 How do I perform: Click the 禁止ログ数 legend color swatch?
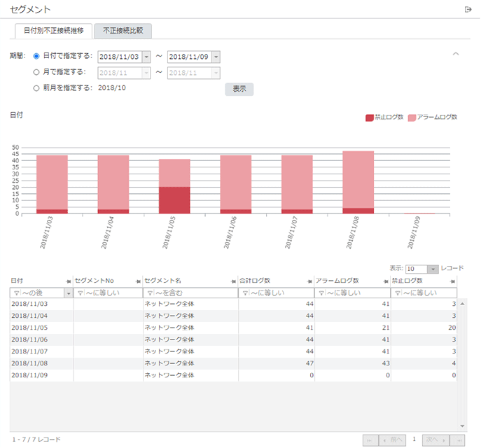(x=369, y=118)
